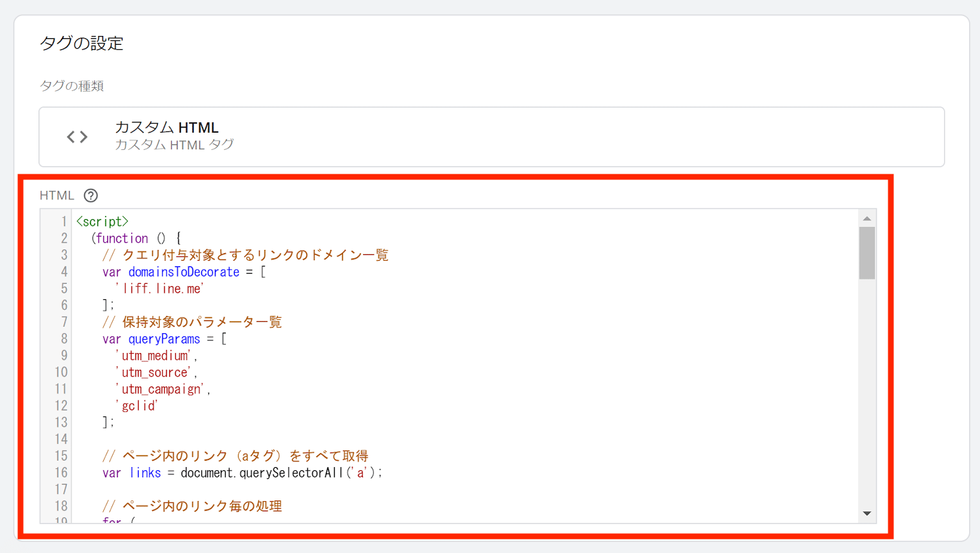Open the HTML field help question mark
This screenshot has height=553, width=980.
tap(92, 195)
